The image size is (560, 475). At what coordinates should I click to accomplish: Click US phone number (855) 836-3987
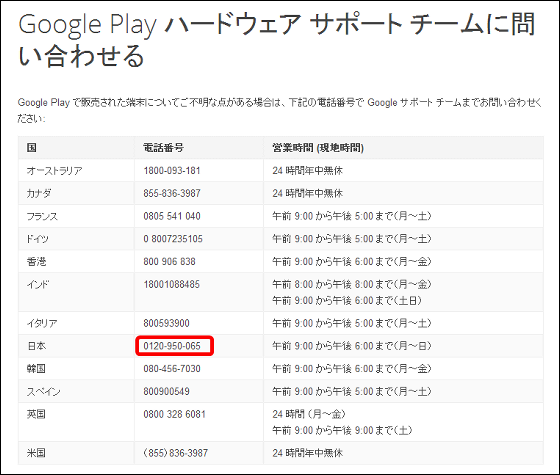(175, 453)
